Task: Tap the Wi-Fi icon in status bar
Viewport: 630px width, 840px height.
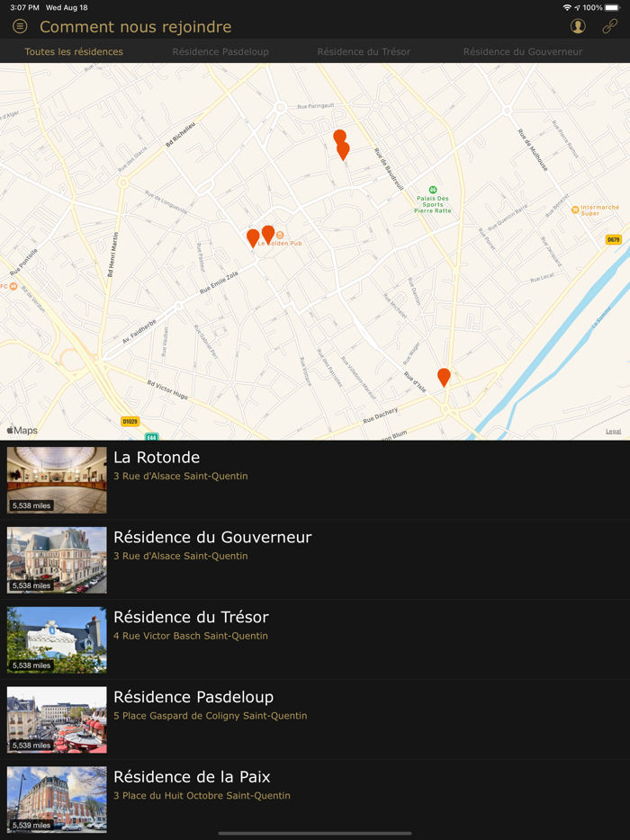Action: coord(567,7)
